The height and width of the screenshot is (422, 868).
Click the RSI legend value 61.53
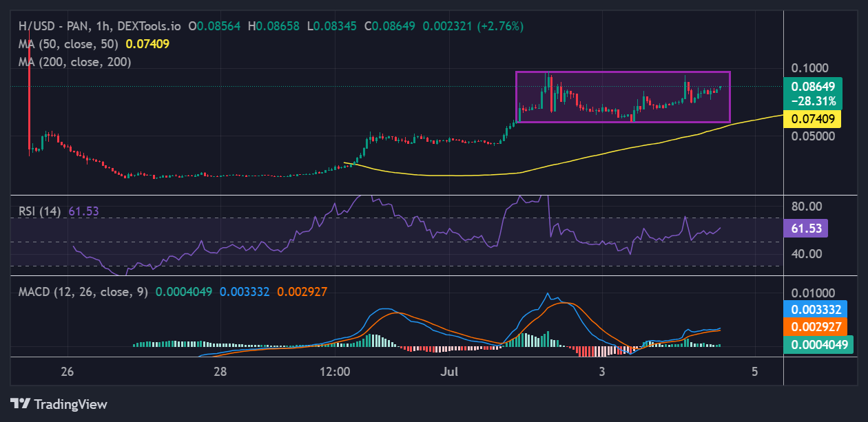tap(83, 211)
